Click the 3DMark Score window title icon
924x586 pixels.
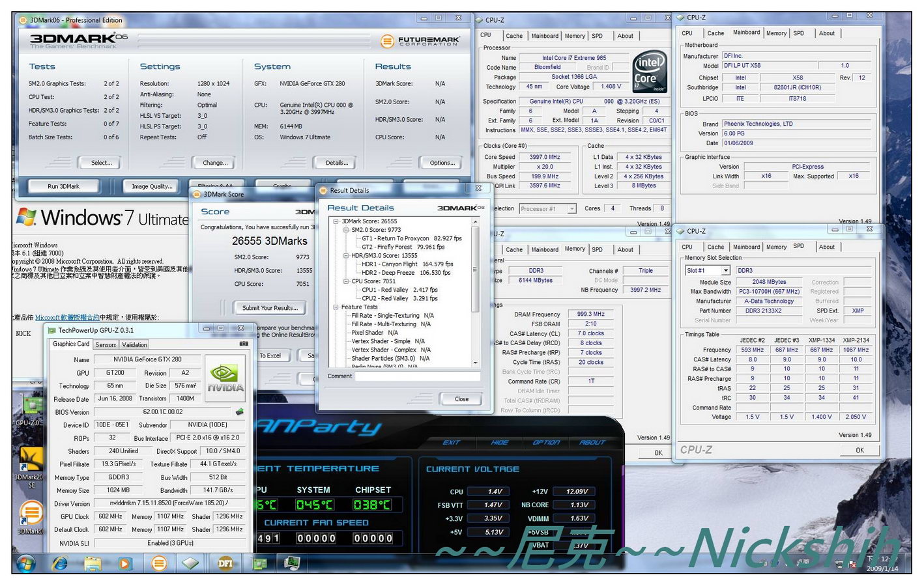(197, 194)
